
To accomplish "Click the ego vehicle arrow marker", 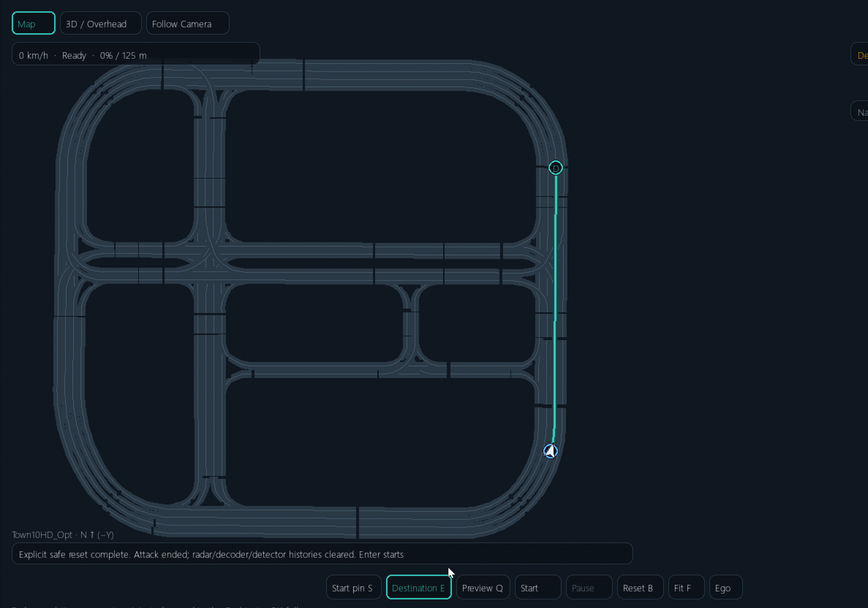I will [x=550, y=451].
